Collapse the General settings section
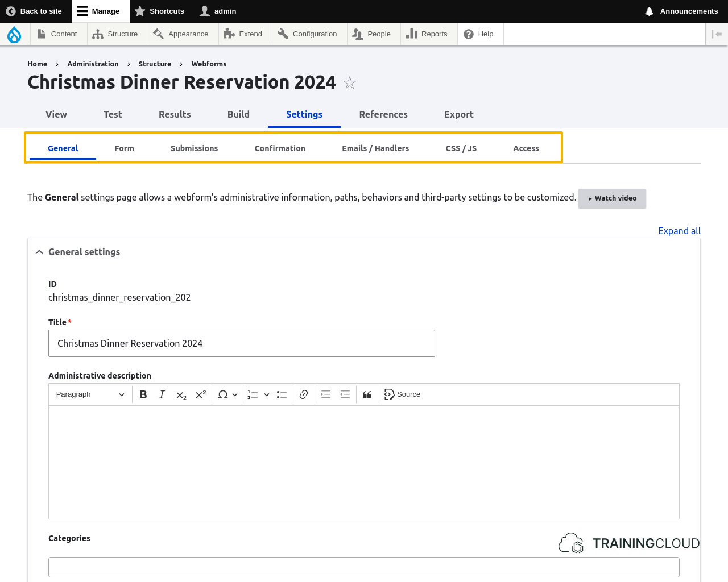The width and height of the screenshot is (728, 582). [x=78, y=252]
